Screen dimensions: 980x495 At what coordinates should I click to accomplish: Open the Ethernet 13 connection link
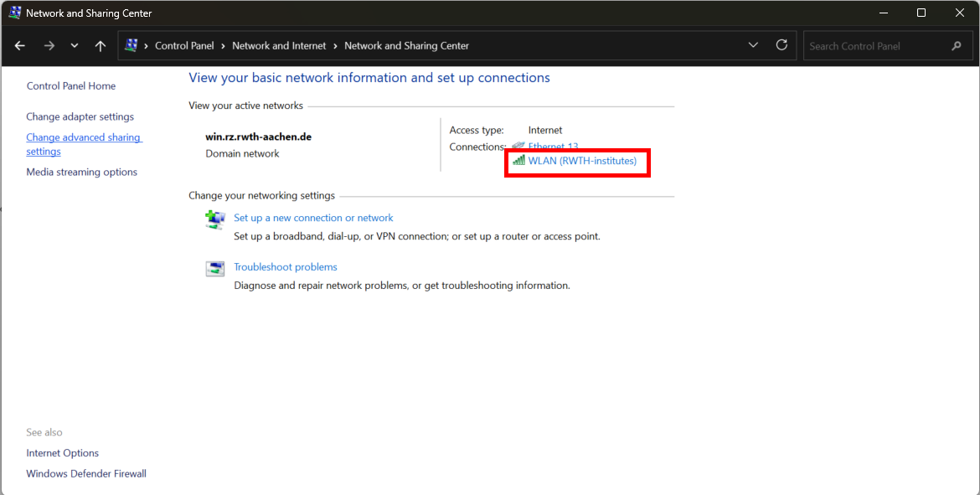(553, 147)
